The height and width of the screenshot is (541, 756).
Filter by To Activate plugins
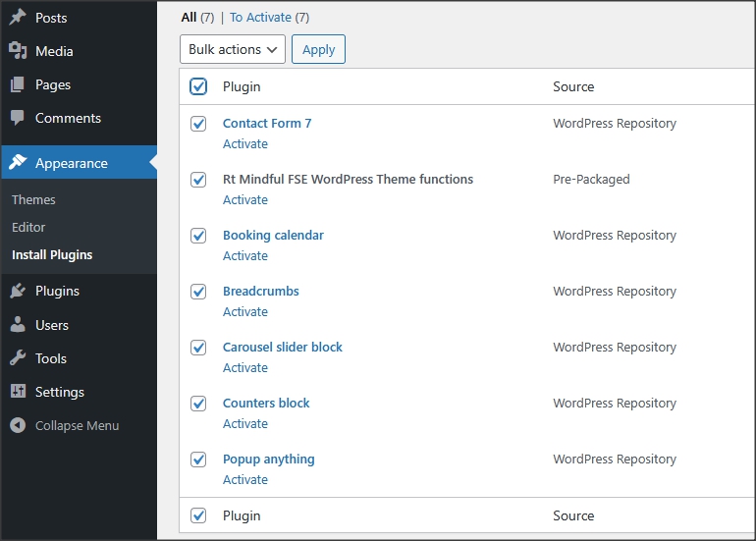260,18
